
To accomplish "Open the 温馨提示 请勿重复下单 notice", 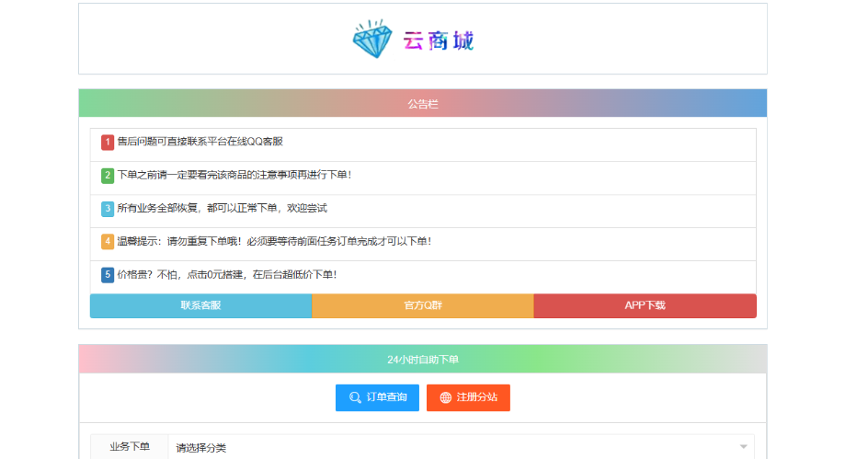I will tap(274, 242).
